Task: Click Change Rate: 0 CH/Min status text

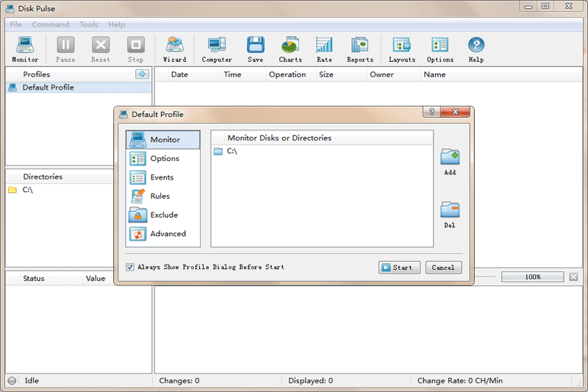Action: click(460, 381)
